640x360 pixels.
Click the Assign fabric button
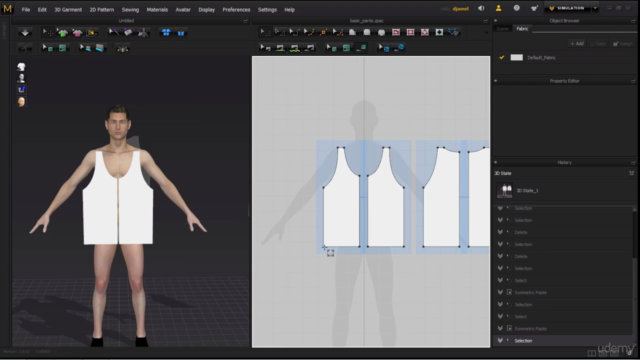coord(622,43)
